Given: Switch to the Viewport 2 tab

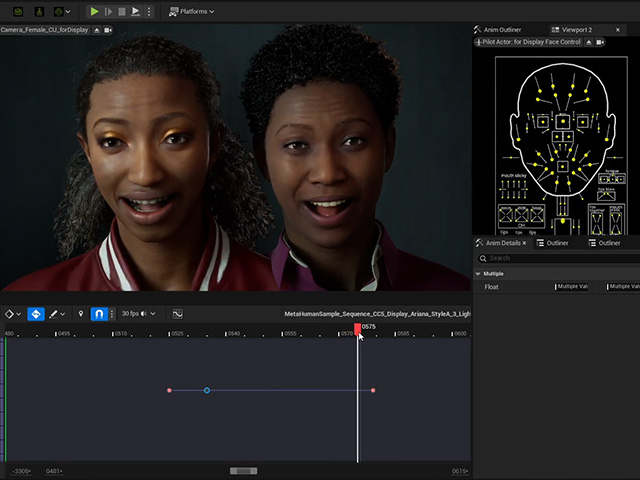Looking at the screenshot, I should 577,30.
